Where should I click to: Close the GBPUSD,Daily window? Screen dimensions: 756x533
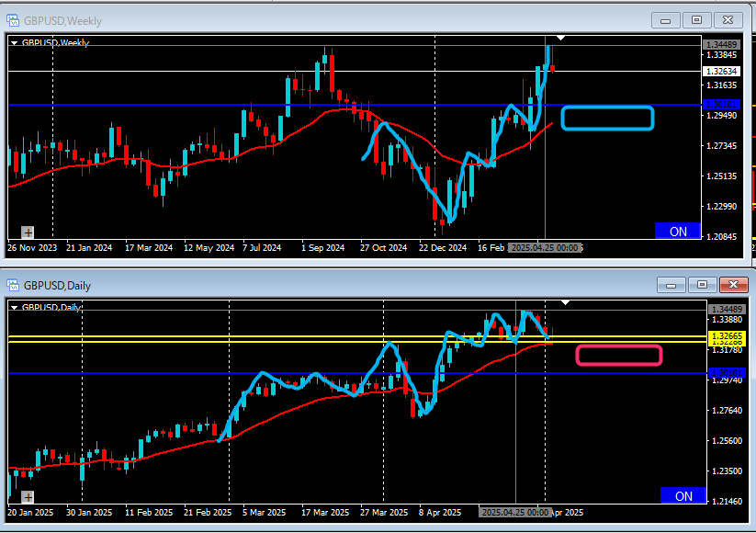tap(733, 285)
